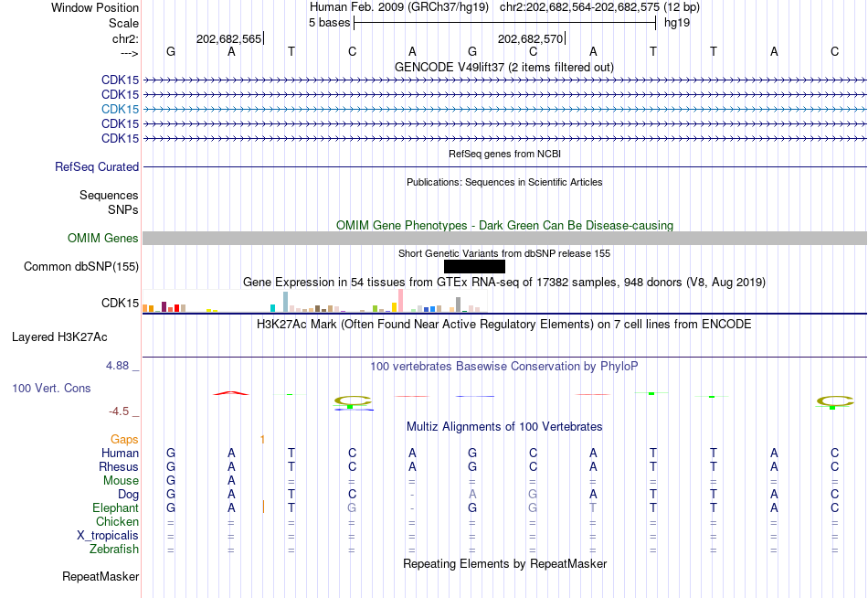Click the 100 Vert. Cons track label
This screenshot has height=598, width=868.
pyautogui.click(x=51, y=388)
